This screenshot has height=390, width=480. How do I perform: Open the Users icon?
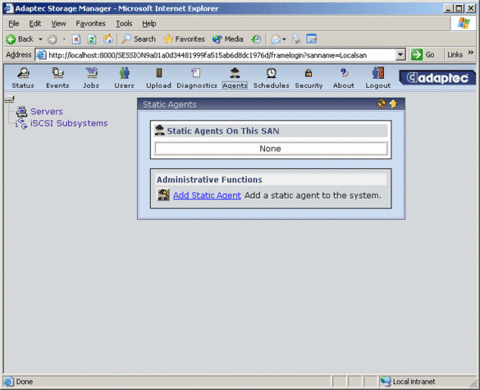124,73
